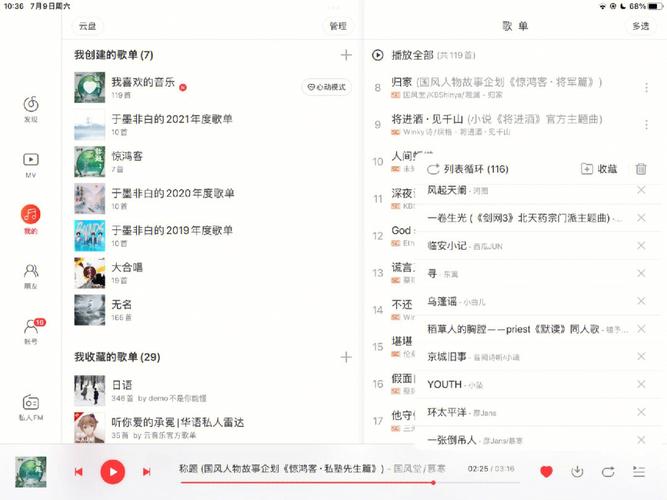Remove 风起天阑 from the queue
Screen dimensions: 667x500
[x=641, y=190]
